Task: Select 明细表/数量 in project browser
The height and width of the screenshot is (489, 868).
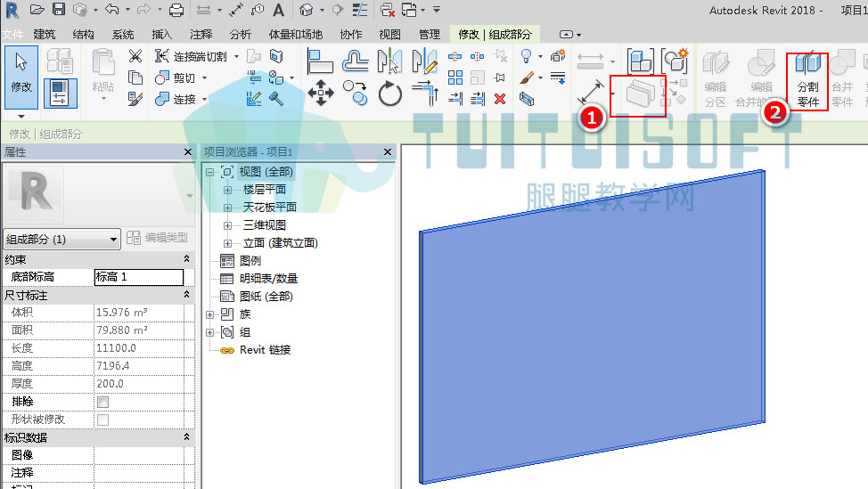Action: [268, 279]
